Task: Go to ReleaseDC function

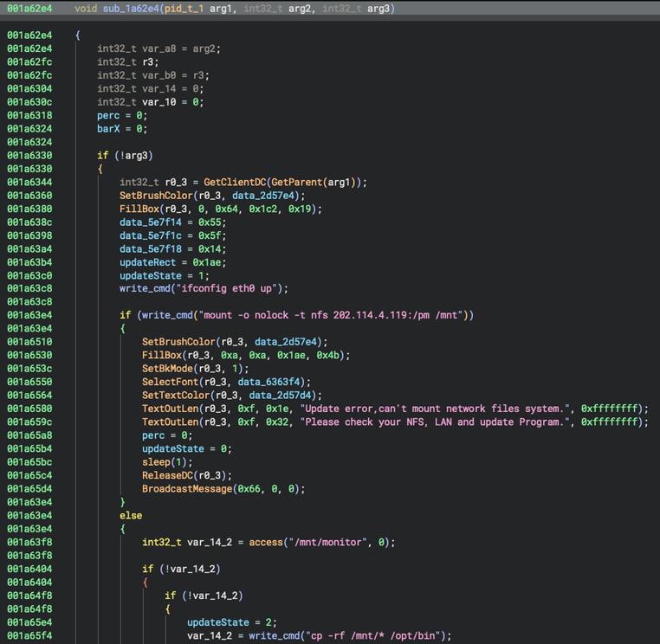Action: click(x=168, y=475)
